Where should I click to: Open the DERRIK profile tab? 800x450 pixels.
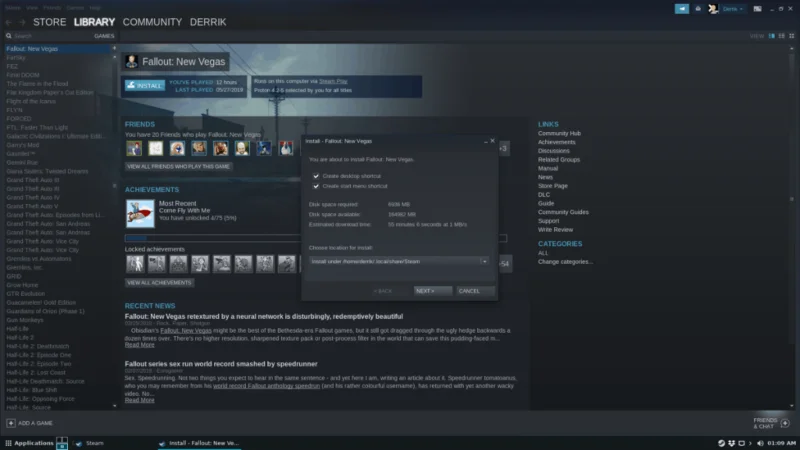point(208,22)
